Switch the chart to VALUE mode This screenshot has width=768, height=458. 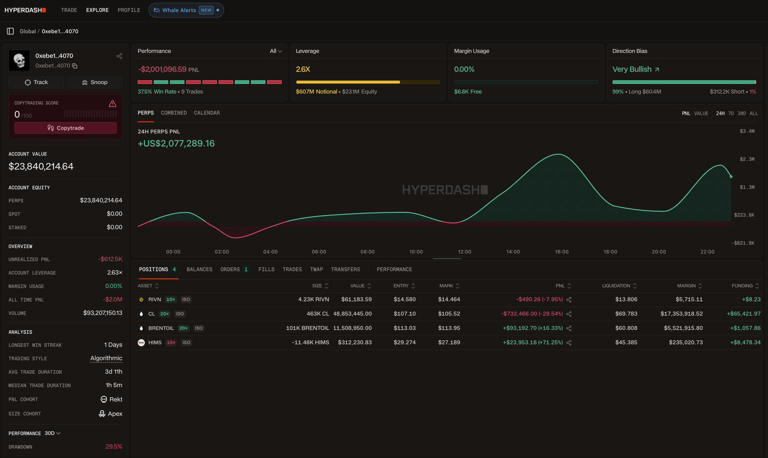701,113
